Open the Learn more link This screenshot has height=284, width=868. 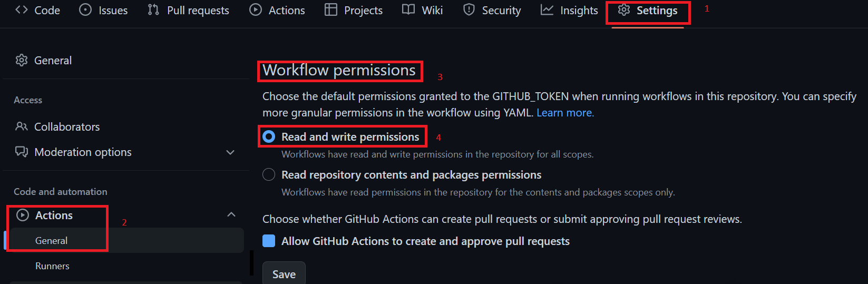point(565,113)
